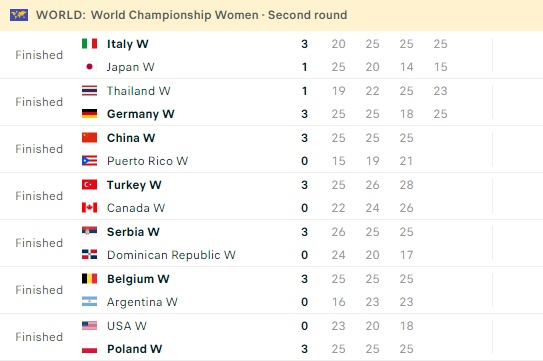This screenshot has width=543, height=361.
Task: Open Italy vs Japan match status Finished
Action: pyautogui.click(x=39, y=55)
